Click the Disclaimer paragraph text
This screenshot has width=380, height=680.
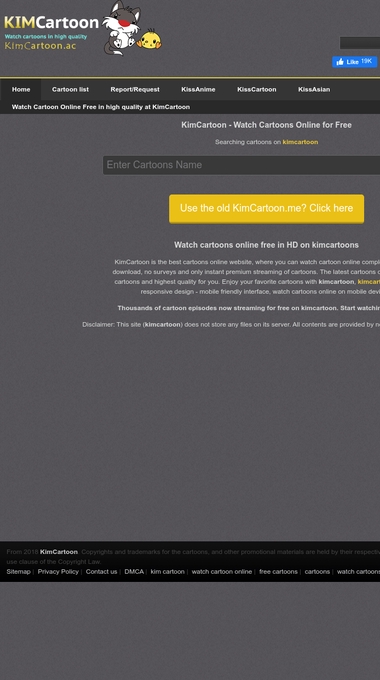[x=231, y=324]
